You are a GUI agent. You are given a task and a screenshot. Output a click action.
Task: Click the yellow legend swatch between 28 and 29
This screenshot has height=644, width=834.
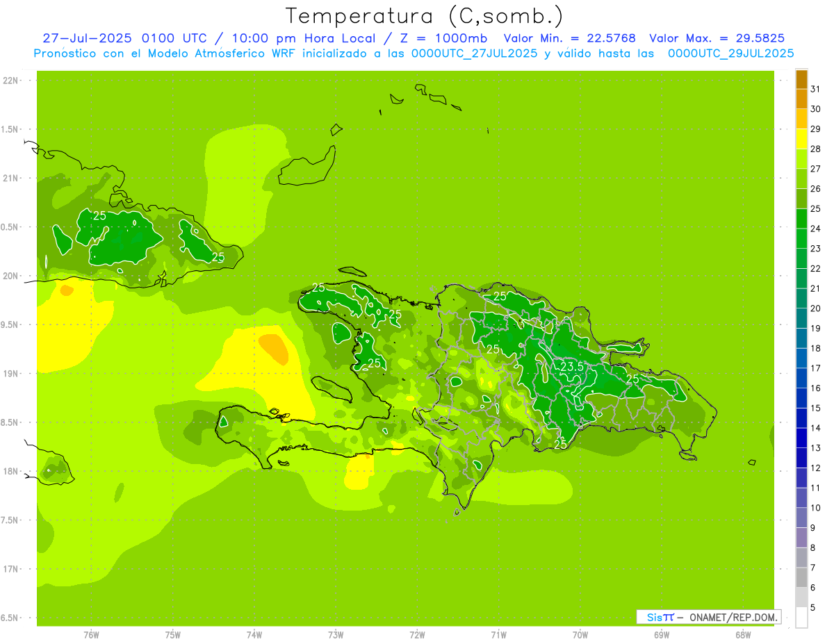801,139
